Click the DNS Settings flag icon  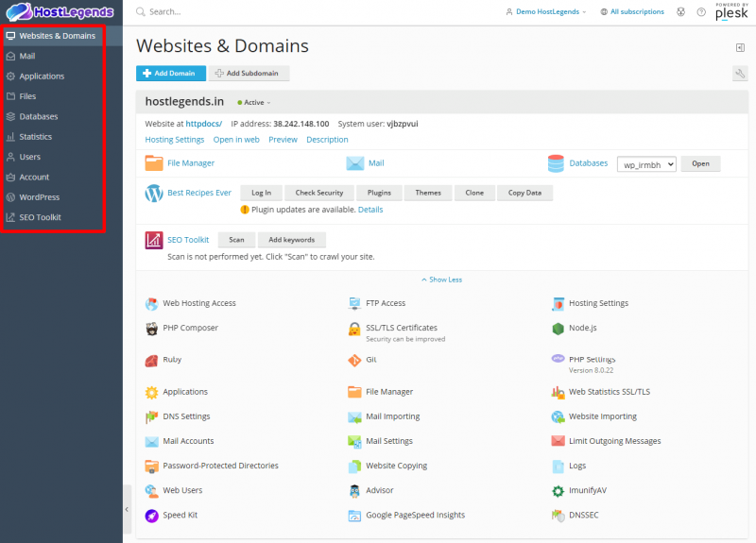(152, 416)
